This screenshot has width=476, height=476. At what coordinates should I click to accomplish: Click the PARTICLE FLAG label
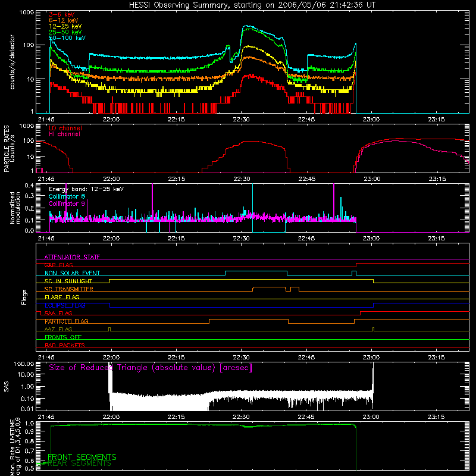click(x=67, y=321)
